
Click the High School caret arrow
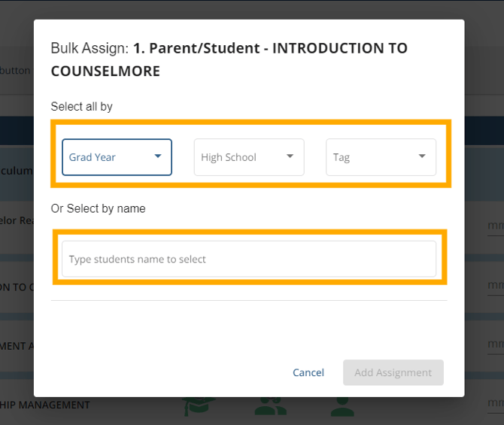(290, 156)
